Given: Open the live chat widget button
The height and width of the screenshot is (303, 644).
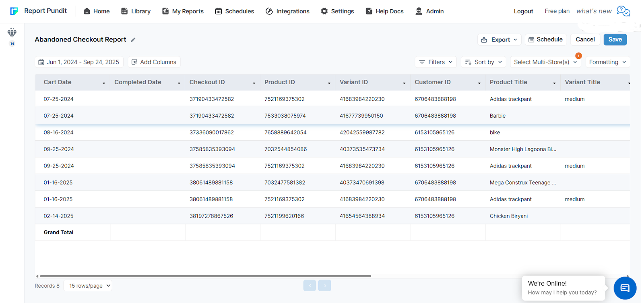Looking at the screenshot, I should click(x=625, y=288).
